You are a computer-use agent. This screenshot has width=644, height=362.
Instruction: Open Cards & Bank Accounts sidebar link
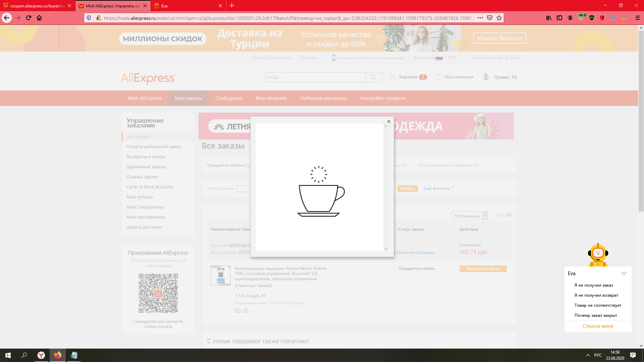point(150,187)
